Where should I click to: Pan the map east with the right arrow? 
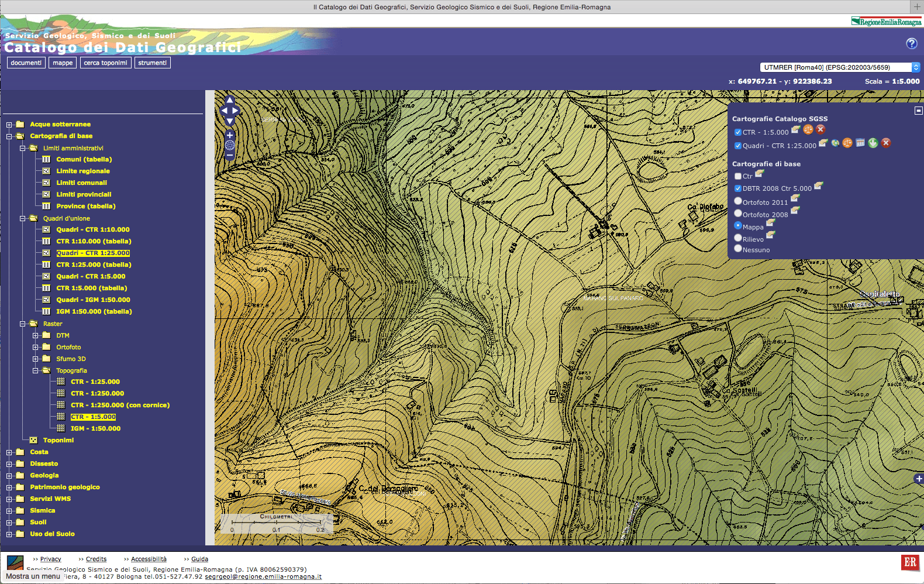coord(236,111)
